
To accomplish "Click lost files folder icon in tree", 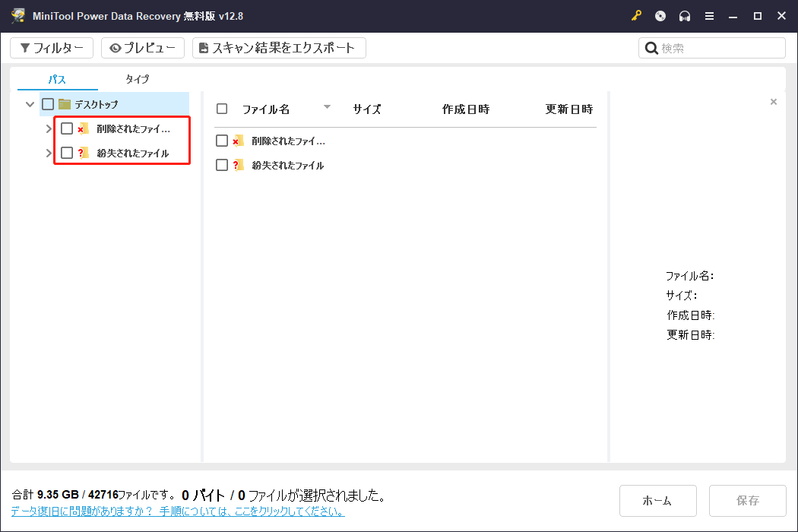I will click(x=84, y=153).
